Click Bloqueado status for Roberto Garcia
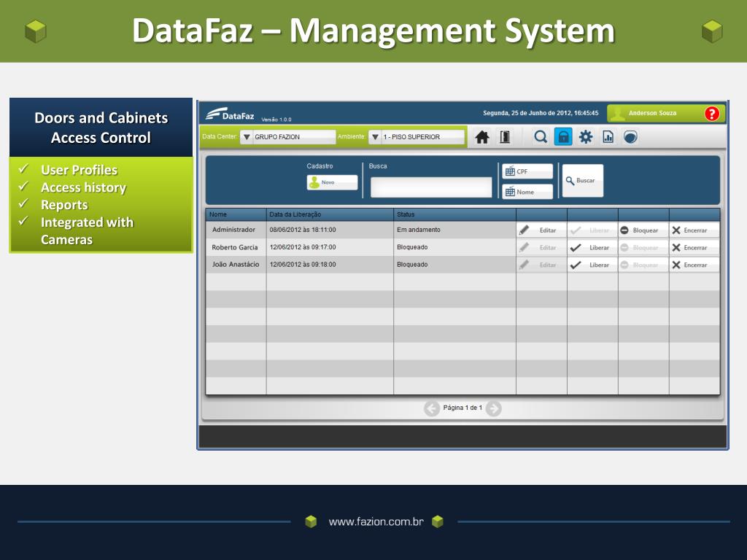This screenshot has height=560, width=747. [x=454, y=247]
